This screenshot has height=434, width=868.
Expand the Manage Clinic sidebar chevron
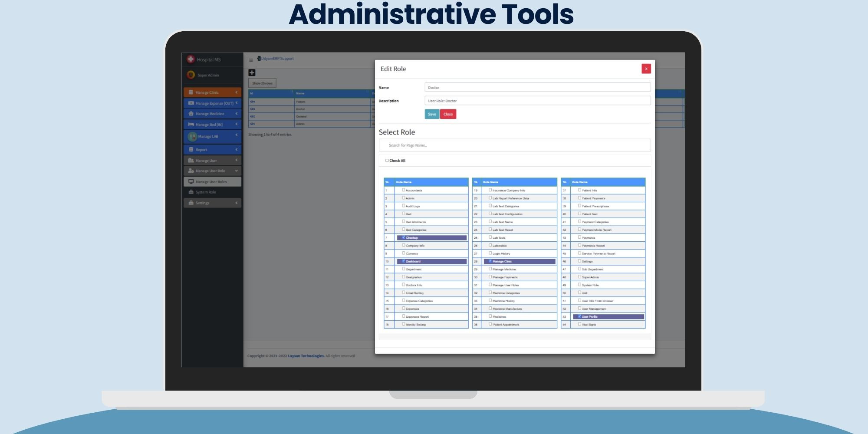coord(237,92)
